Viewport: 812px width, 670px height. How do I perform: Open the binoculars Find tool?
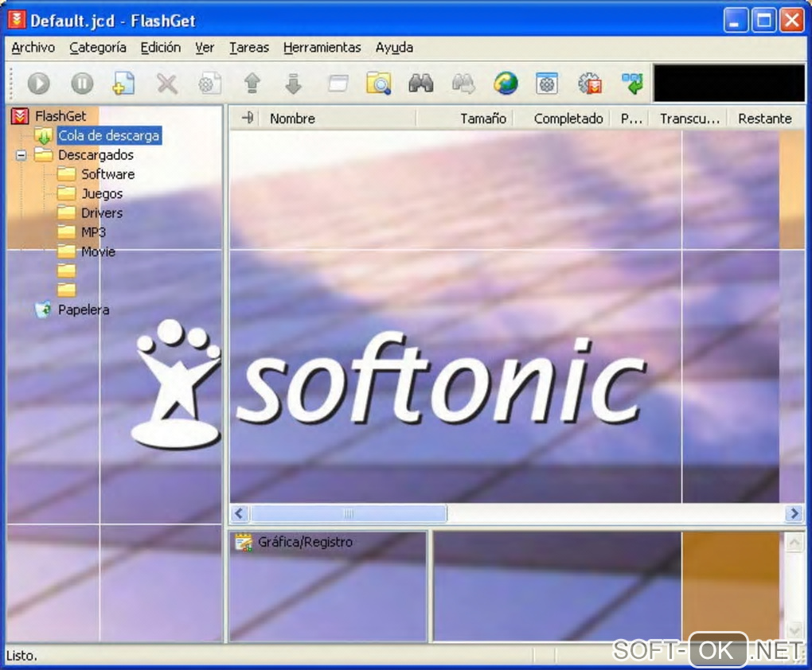point(420,84)
